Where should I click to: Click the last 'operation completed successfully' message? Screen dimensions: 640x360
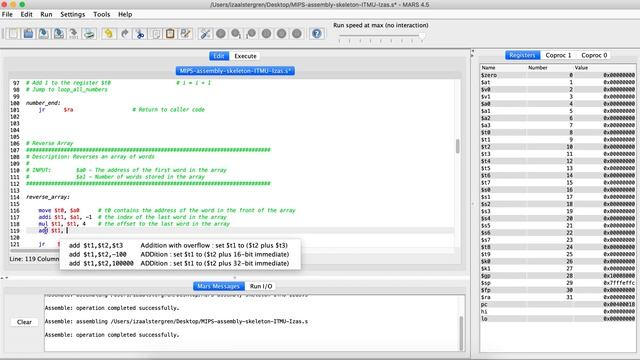[x=112, y=335]
